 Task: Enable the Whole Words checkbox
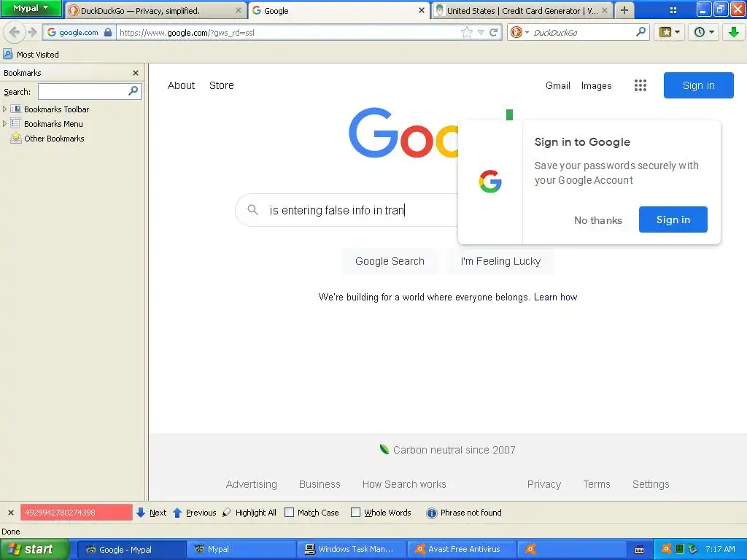click(355, 513)
